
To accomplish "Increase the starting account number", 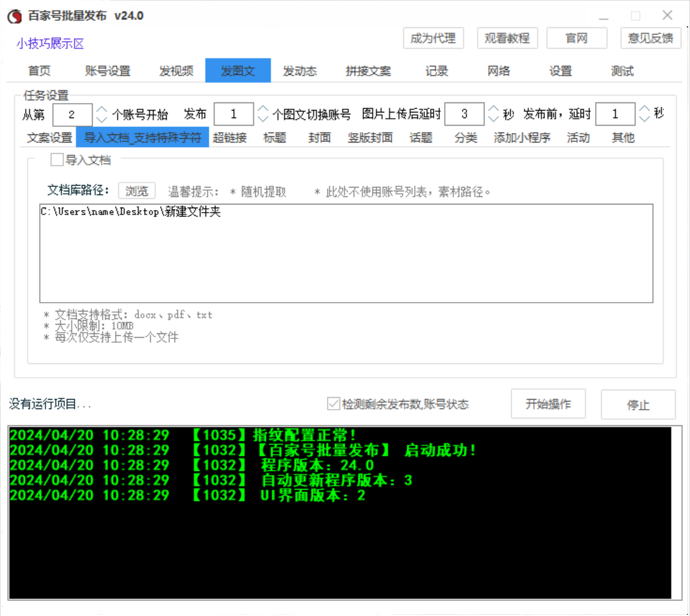I will tap(102, 109).
